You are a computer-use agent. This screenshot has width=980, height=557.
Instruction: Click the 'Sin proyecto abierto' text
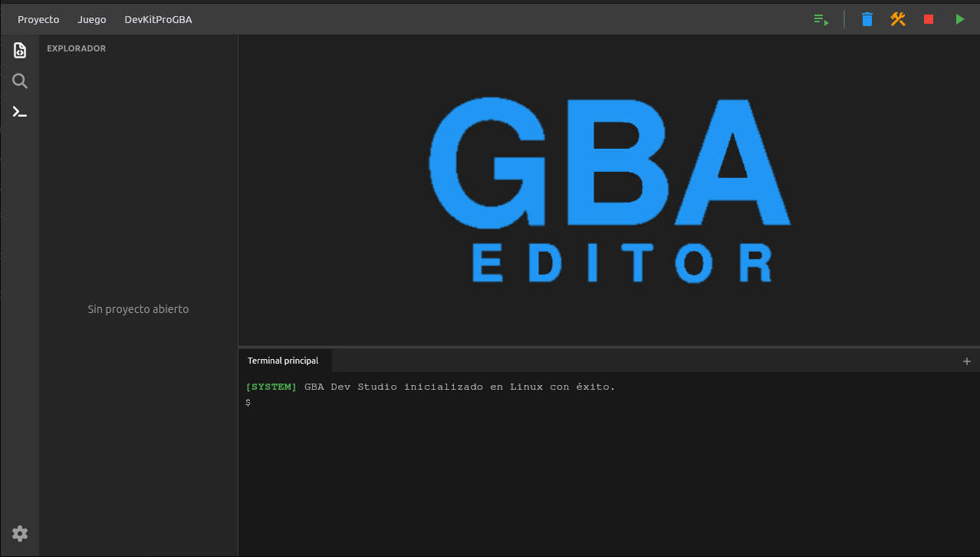point(138,309)
